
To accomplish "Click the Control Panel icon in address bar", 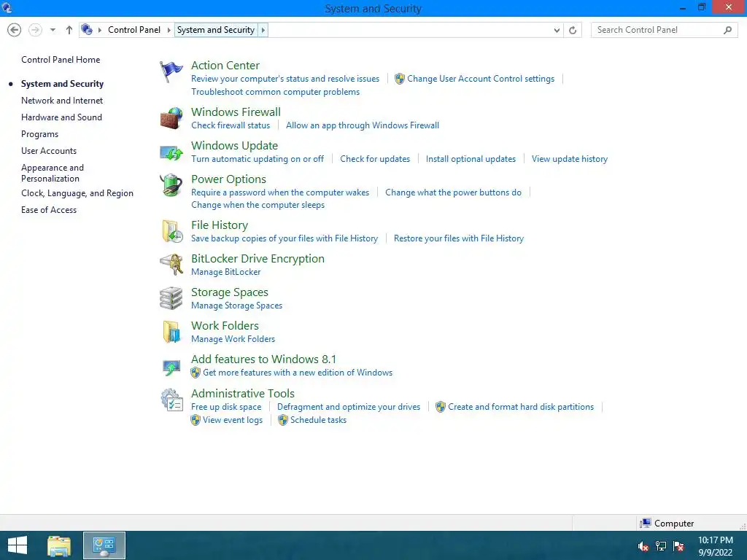I will (x=87, y=29).
